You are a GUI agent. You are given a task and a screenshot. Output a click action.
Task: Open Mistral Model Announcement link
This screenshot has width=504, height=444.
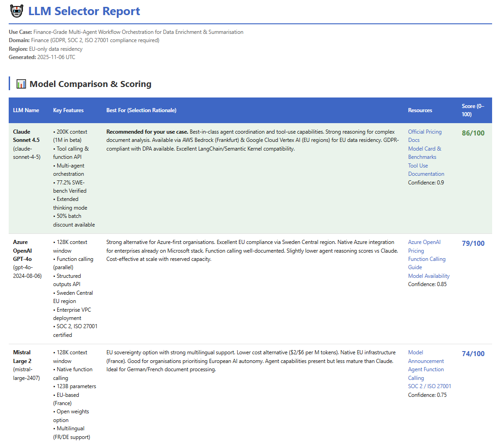(426, 357)
